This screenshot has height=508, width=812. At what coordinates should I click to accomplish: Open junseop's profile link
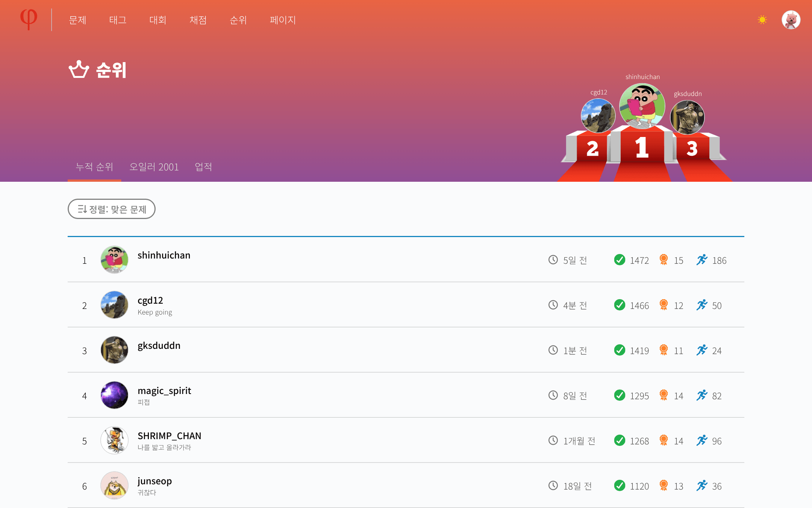point(155,481)
